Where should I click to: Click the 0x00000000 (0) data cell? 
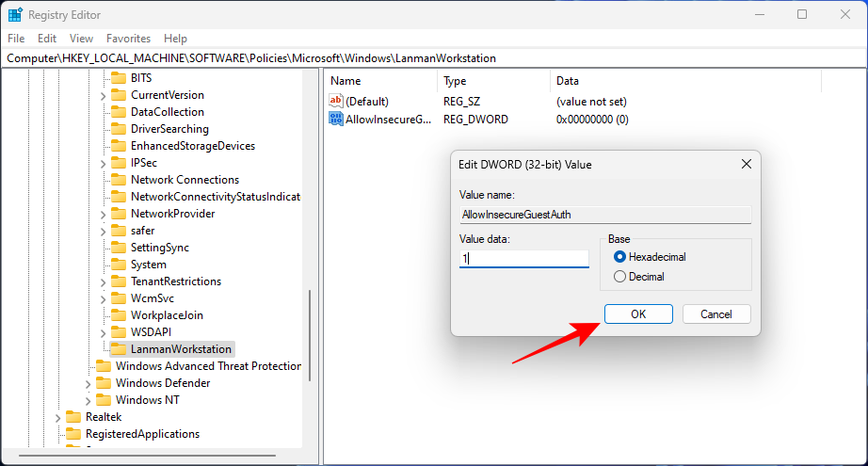[x=592, y=119]
